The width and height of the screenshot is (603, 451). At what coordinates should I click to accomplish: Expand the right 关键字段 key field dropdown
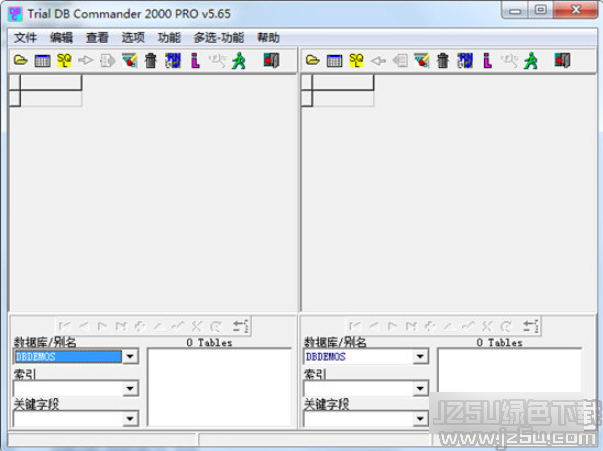click(420, 418)
